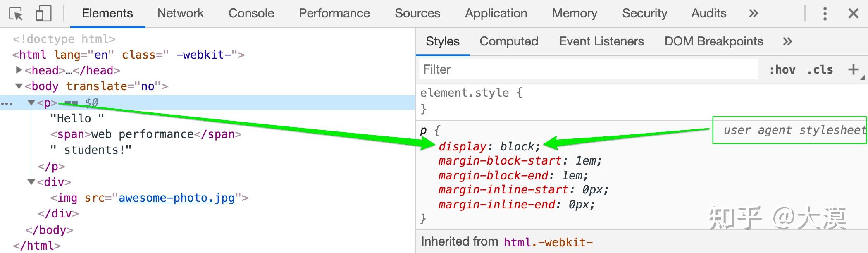Select the span web performance node
This screenshot has width=868, height=253.
tap(145, 134)
